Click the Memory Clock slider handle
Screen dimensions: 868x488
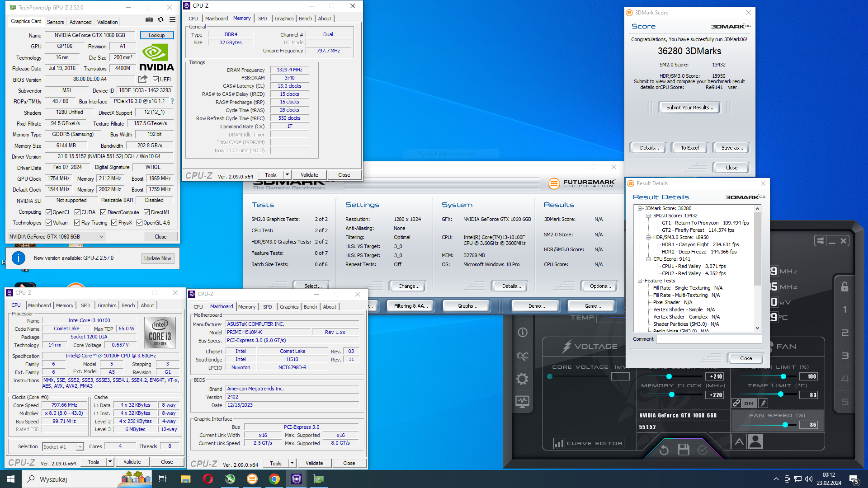click(x=671, y=395)
